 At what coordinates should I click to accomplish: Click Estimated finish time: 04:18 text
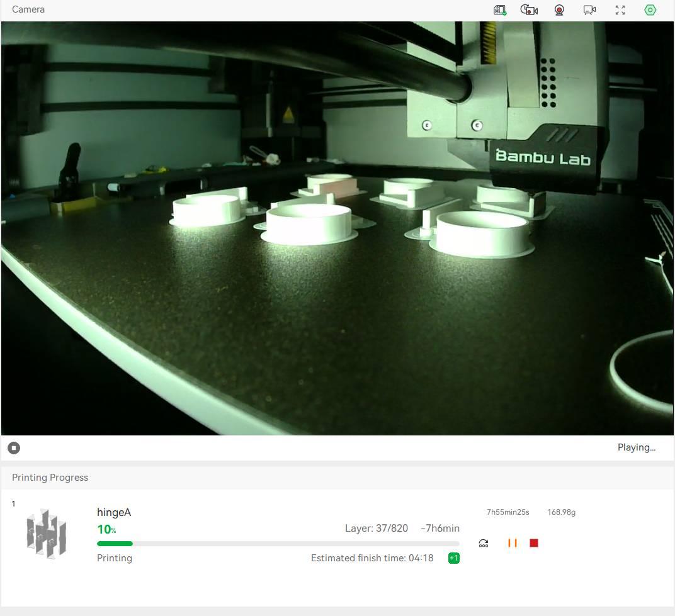pyautogui.click(x=372, y=558)
